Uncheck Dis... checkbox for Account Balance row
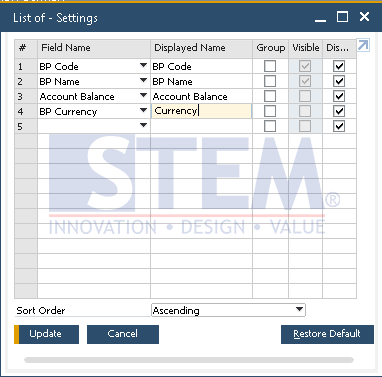 click(339, 96)
